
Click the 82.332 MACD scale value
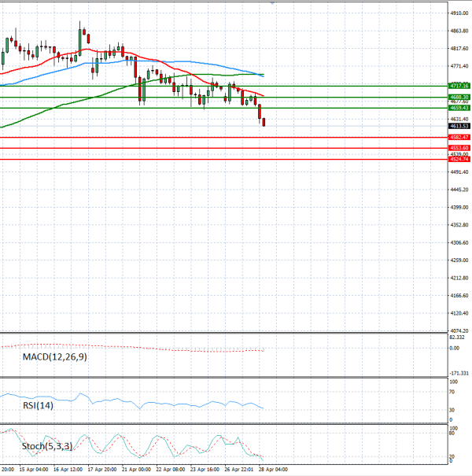point(458,338)
